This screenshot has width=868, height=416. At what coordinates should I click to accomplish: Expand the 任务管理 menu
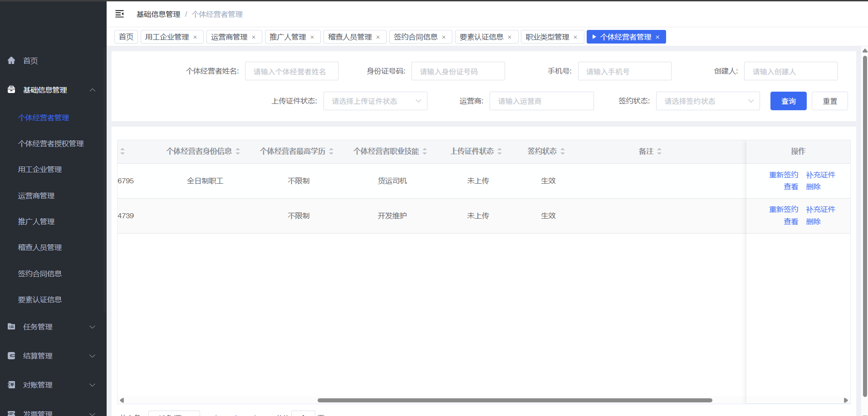coord(53,327)
